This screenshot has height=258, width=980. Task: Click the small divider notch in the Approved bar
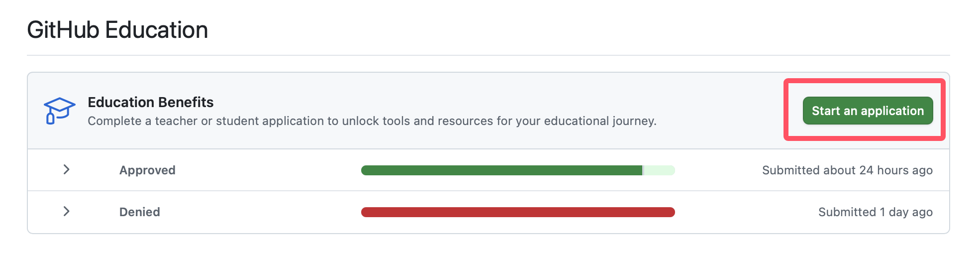643,170
